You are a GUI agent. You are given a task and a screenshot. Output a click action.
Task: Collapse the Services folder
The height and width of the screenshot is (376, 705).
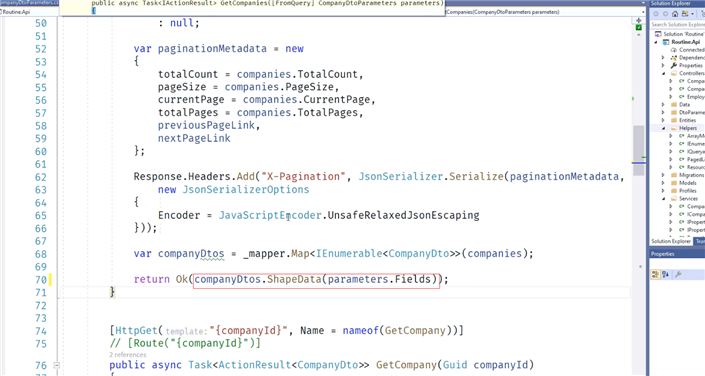point(663,198)
